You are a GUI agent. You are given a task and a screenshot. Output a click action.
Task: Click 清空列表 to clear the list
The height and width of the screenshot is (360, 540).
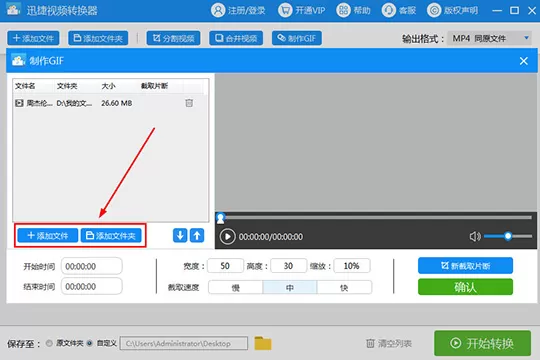click(x=389, y=343)
